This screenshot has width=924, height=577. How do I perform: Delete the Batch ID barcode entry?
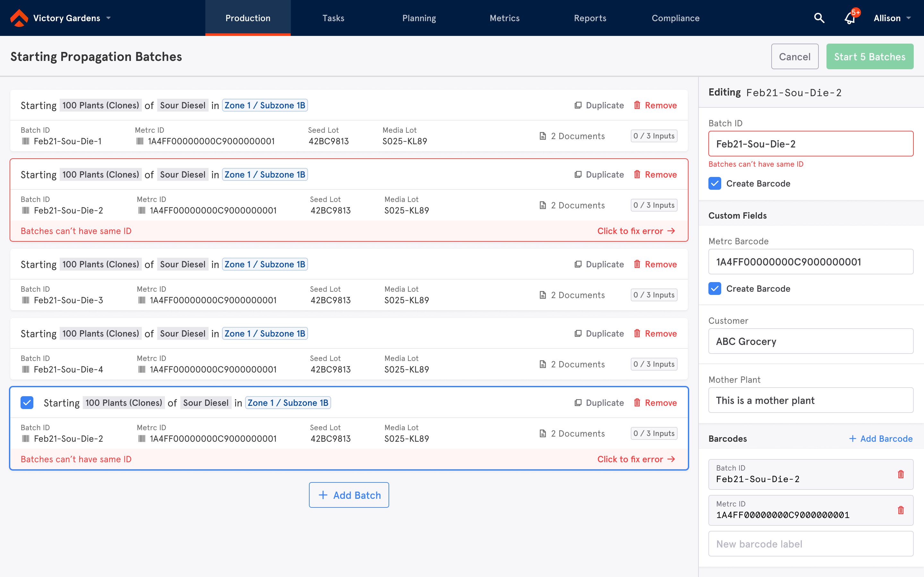pyautogui.click(x=901, y=474)
